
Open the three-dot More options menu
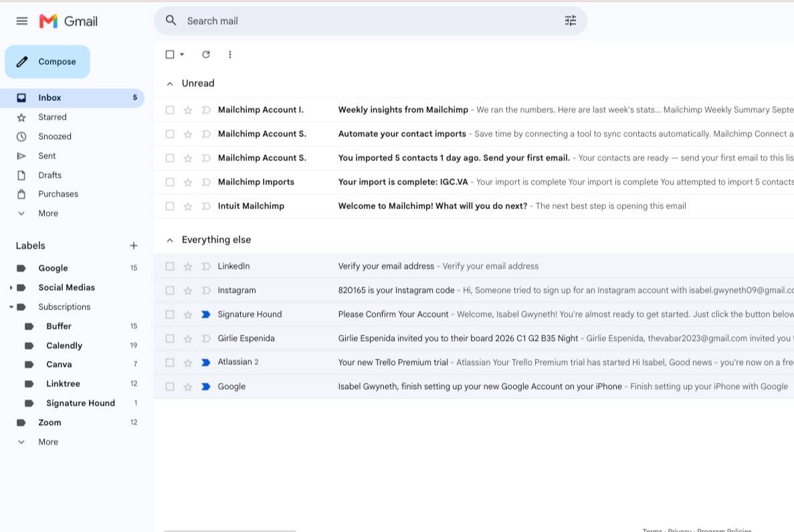tap(230, 54)
